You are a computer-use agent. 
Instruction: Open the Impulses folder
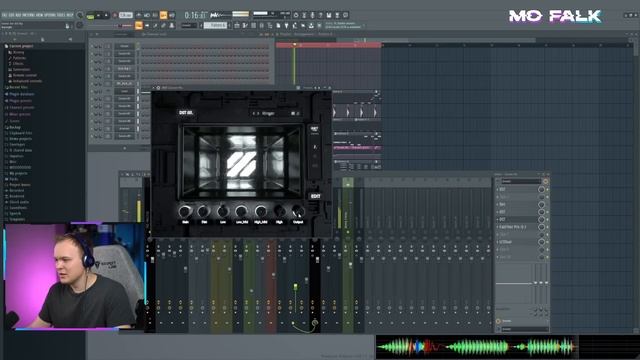[x=16, y=156]
